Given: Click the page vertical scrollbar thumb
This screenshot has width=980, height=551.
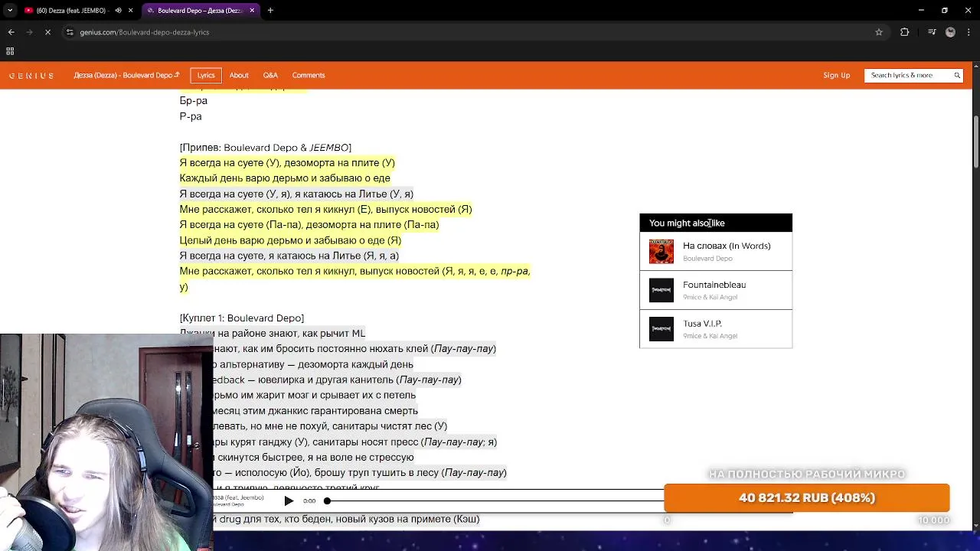Looking at the screenshot, I should pos(975,142).
